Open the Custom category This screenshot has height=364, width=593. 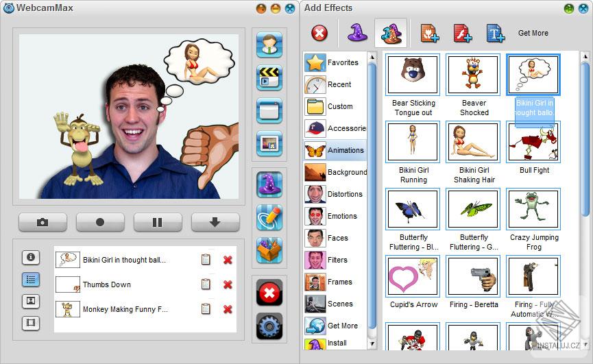335,106
